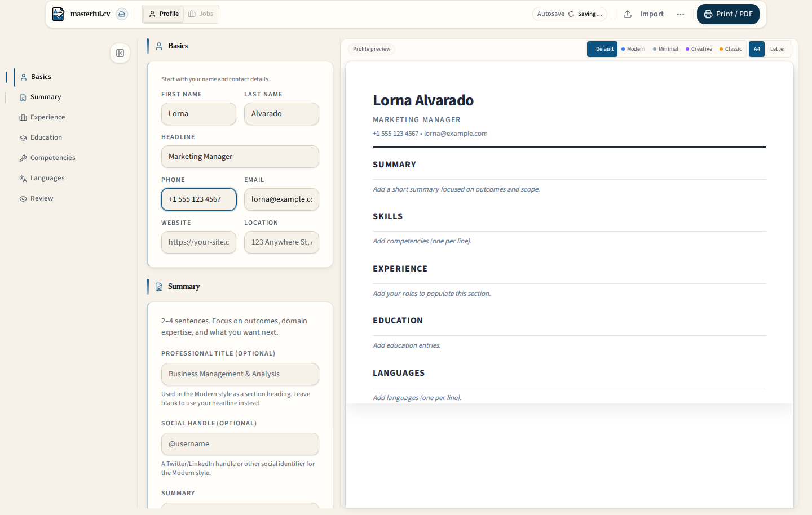Collapse the sidebar panel toggle
Screen dimensions: 812x515
pyautogui.click(x=120, y=53)
